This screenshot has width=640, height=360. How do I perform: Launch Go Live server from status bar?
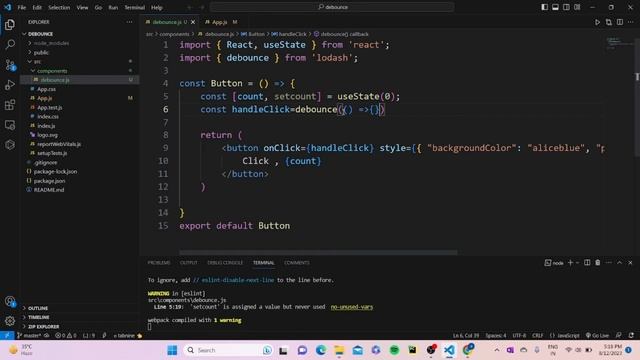597,336
